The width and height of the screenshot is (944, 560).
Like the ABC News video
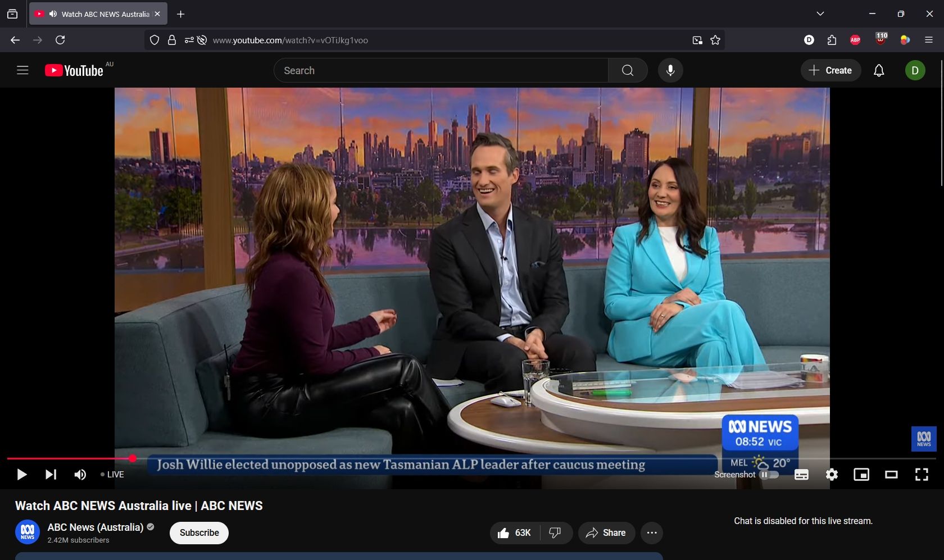click(x=514, y=533)
